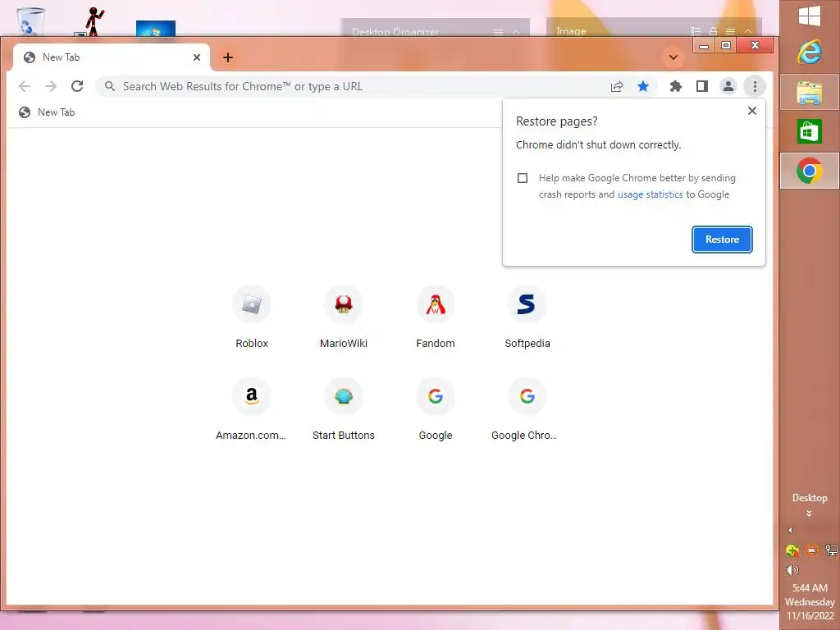Open the usage statistics link
Screen dimensions: 840x630
point(651,194)
